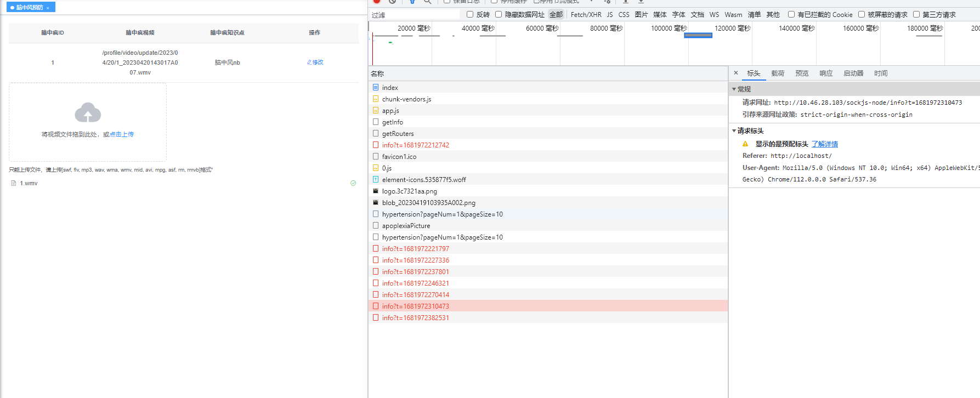Image resolution: width=980 pixels, height=398 pixels.
Task: Select failed request info?t=1681972212742
Action: click(x=548, y=145)
